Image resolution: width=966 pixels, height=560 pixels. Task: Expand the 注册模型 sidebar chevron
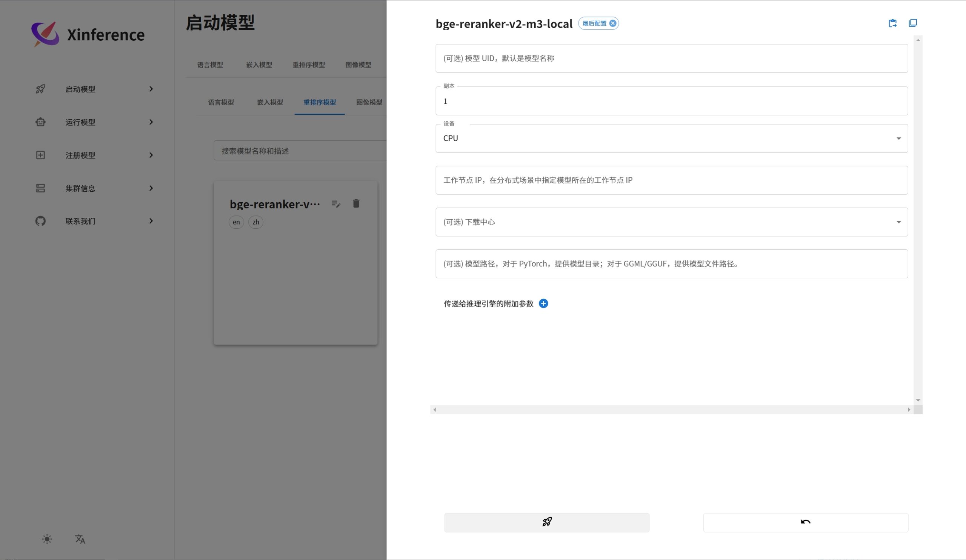click(x=151, y=155)
